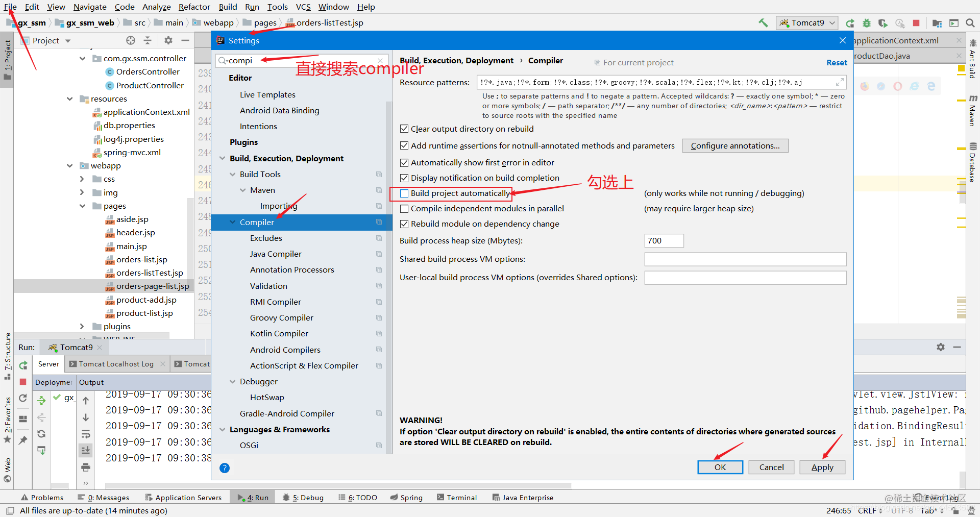
Task: Open Application Servers tool tab
Action: point(183,498)
